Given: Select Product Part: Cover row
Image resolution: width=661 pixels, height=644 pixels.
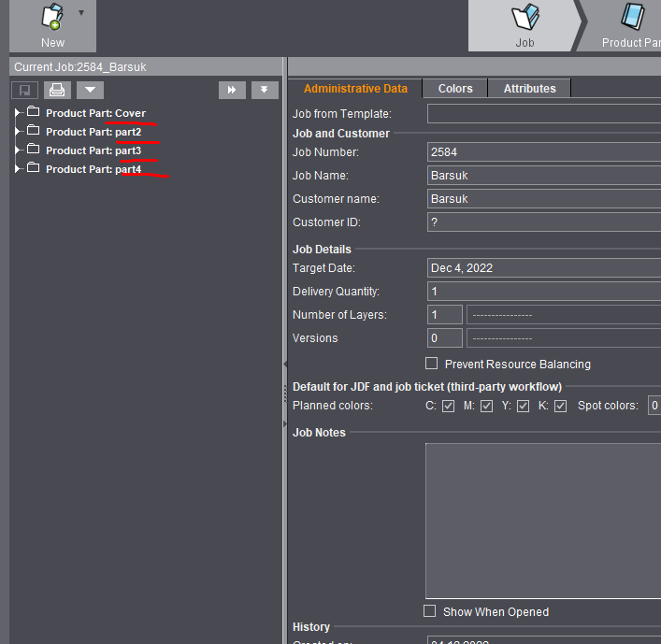Looking at the screenshot, I should tap(95, 113).
